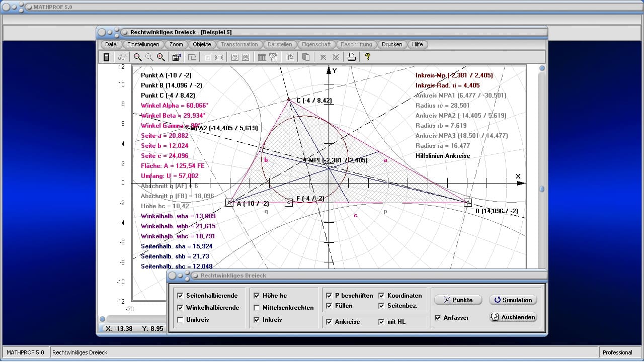Open the Datei menu
Image resolution: width=644 pixels, height=362 pixels.
coord(112,44)
